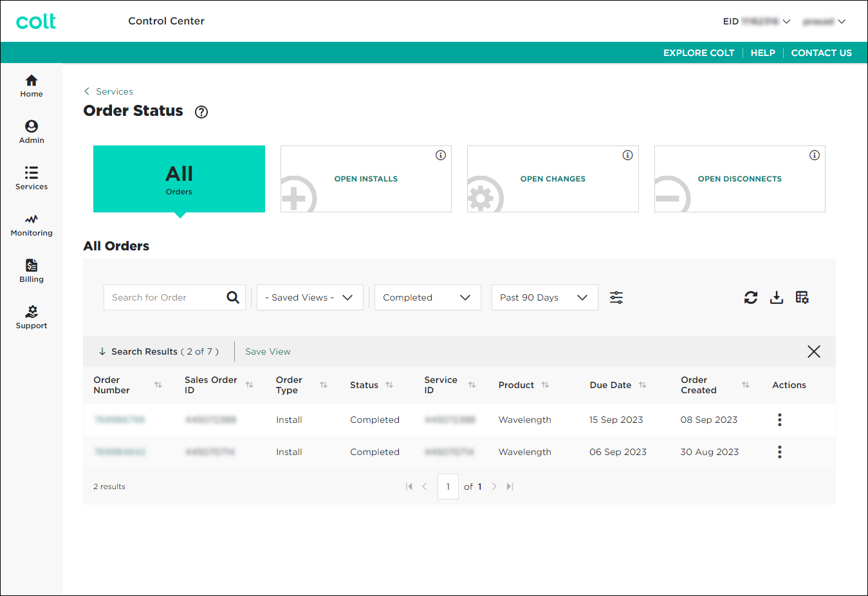Sort by Status column
This screenshot has width=868, height=596.
389,385
